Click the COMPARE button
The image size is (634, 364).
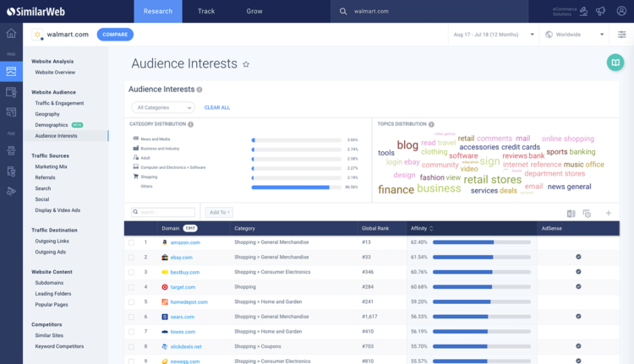click(115, 35)
